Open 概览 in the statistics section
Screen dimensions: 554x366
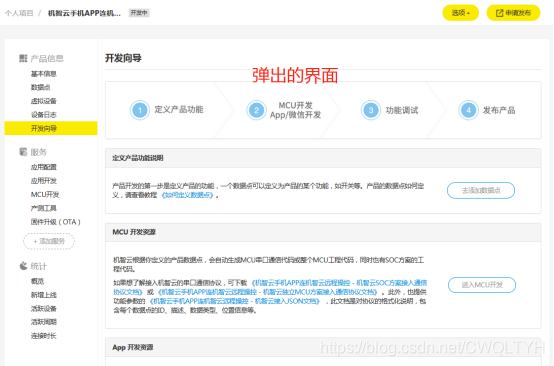37,281
